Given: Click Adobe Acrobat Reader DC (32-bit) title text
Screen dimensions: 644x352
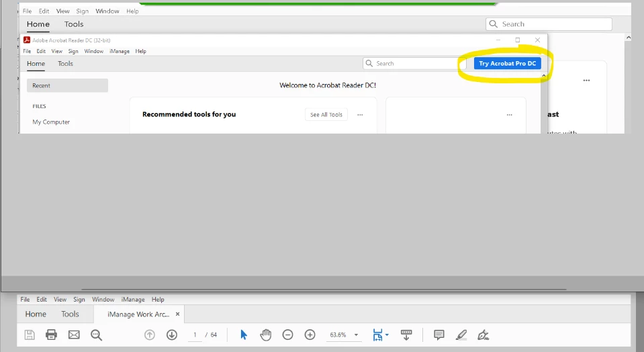Looking at the screenshot, I should tap(71, 40).
